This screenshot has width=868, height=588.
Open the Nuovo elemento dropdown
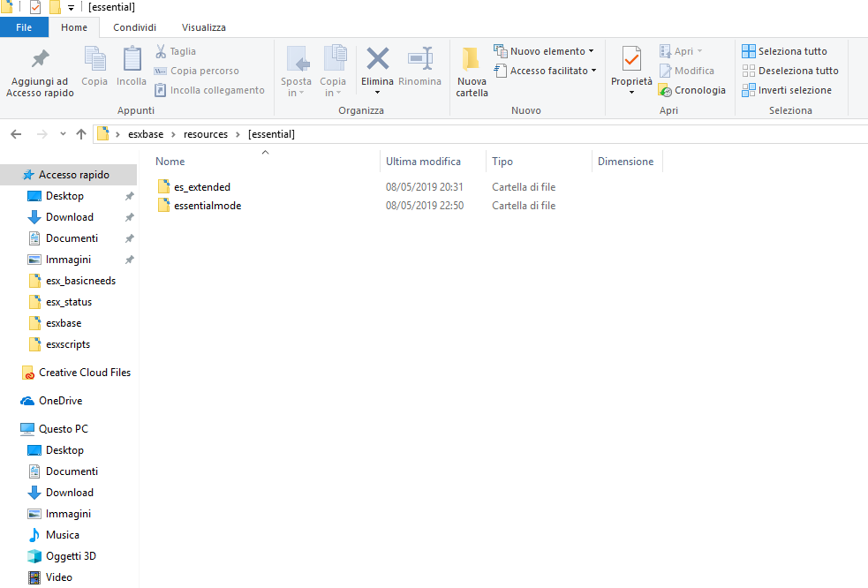pyautogui.click(x=544, y=50)
